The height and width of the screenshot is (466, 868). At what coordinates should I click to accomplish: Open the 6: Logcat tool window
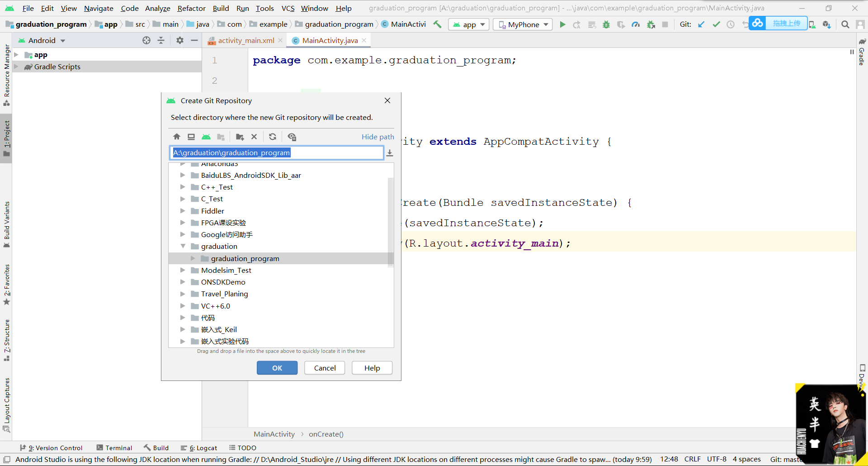point(199,448)
